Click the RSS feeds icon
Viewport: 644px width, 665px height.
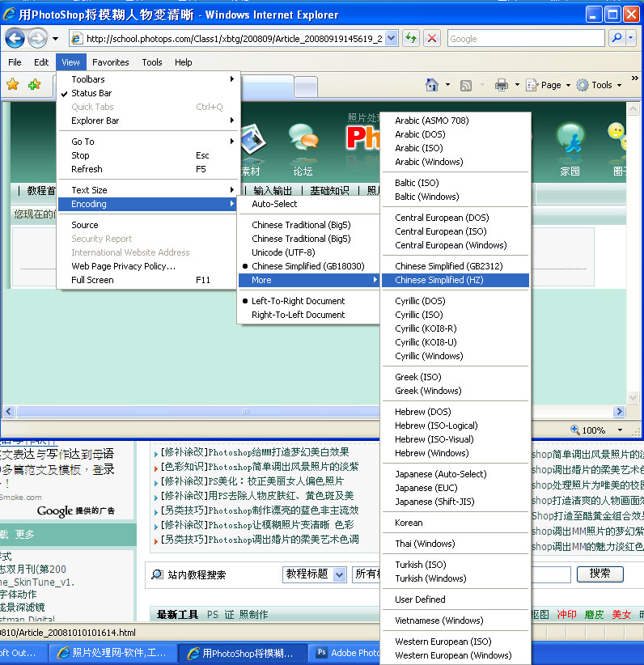(465, 85)
